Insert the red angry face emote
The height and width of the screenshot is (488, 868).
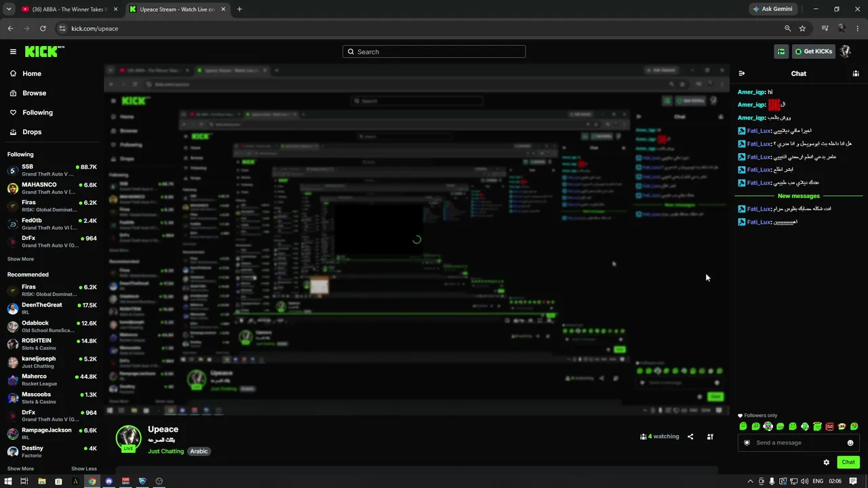829,426
